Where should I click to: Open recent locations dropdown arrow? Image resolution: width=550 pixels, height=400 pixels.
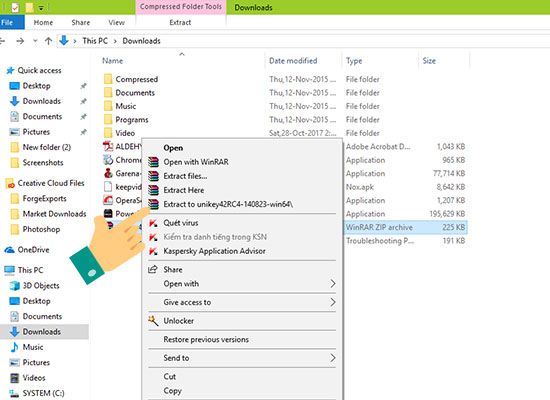[x=35, y=41]
